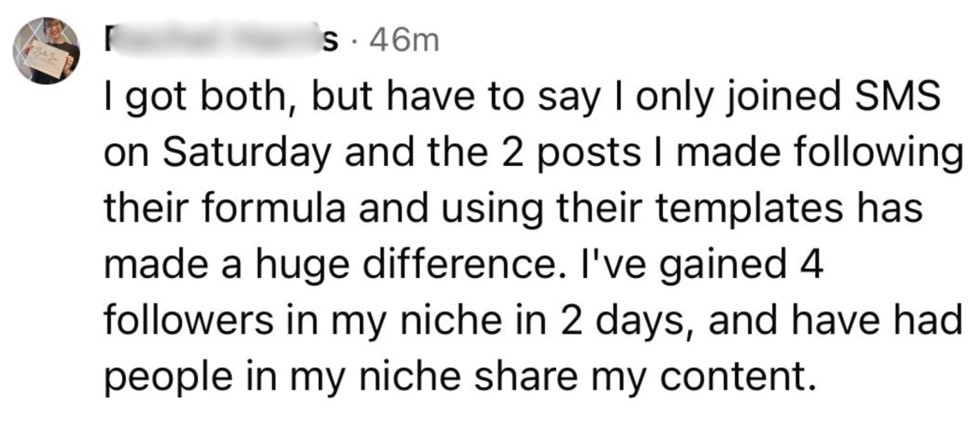The height and width of the screenshot is (422, 980).
Task: Click the 46m timestamp
Action: 404,41
